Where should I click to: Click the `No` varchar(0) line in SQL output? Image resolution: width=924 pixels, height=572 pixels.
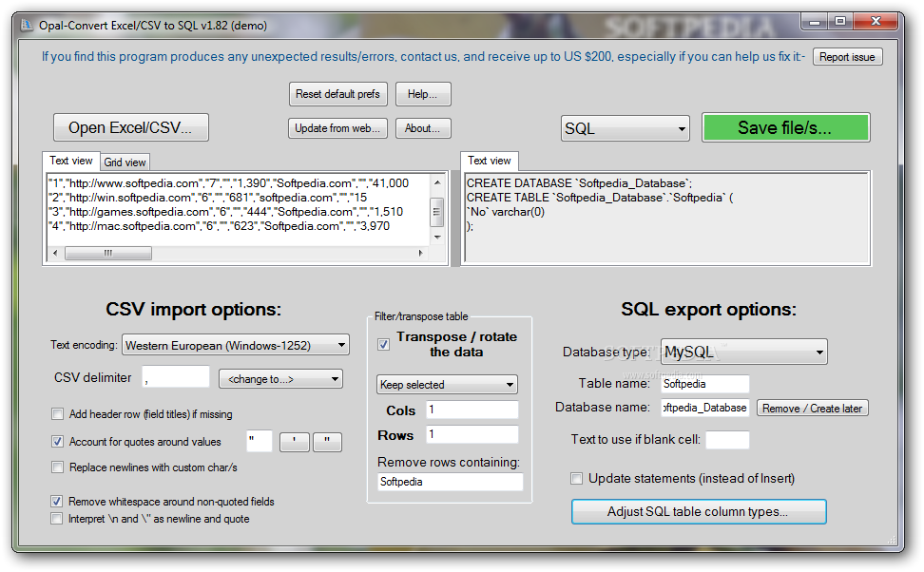pos(506,212)
